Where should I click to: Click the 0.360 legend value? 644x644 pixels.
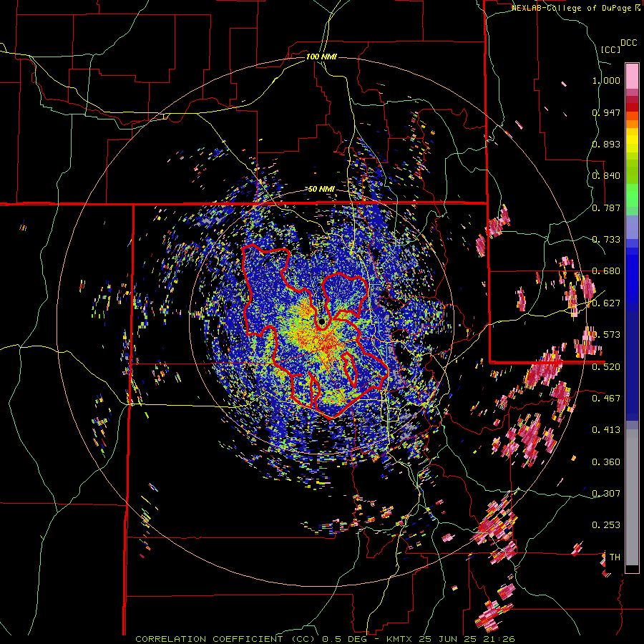click(606, 462)
